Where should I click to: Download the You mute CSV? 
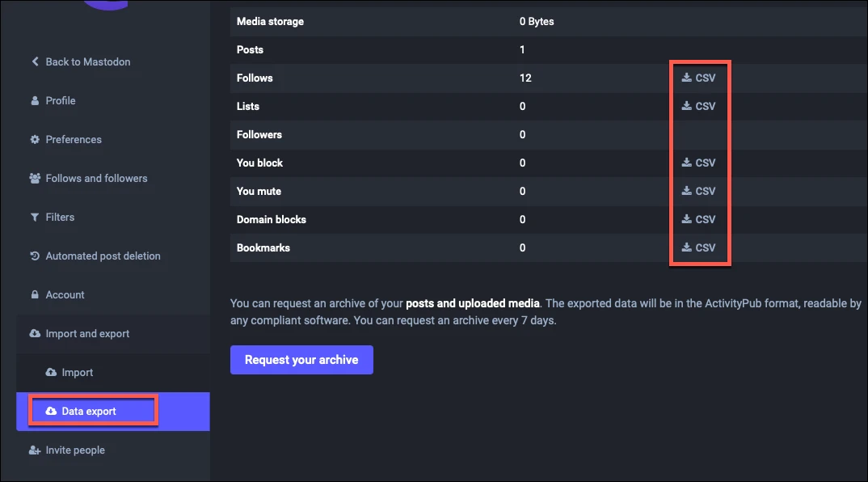699,192
